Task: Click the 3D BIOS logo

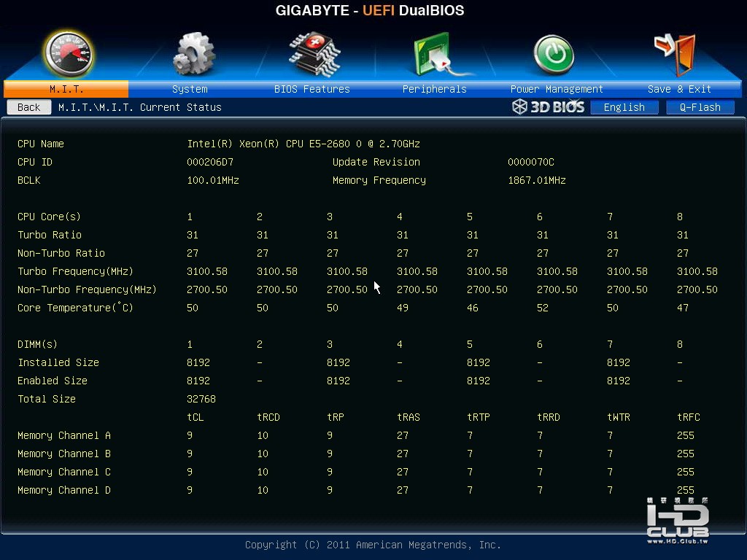Action: (549, 106)
